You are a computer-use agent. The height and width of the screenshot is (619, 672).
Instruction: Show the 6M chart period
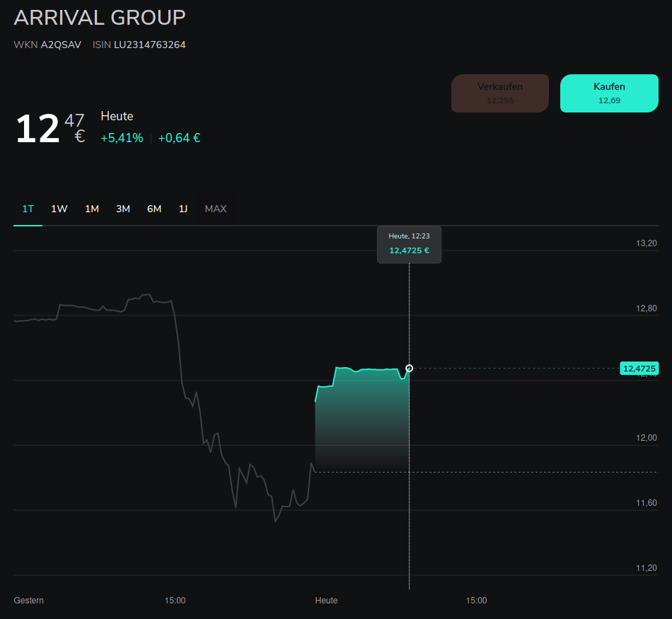click(x=154, y=209)
